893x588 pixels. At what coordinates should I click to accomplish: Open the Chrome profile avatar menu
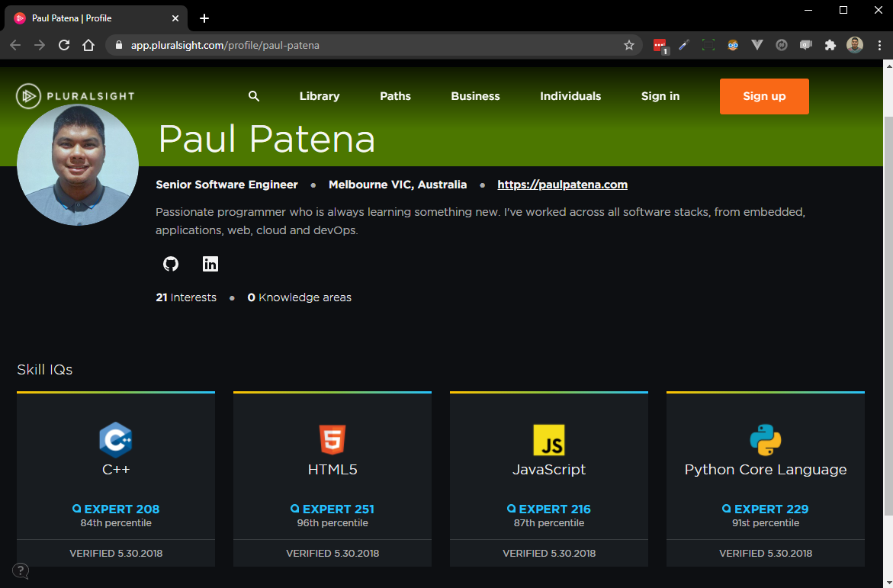click(x=855, y=45)
